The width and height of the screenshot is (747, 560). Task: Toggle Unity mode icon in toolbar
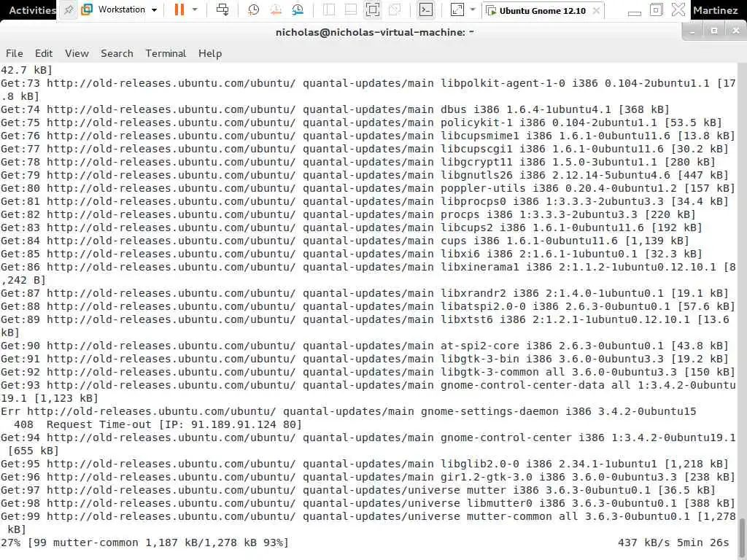tap(395, 9)
